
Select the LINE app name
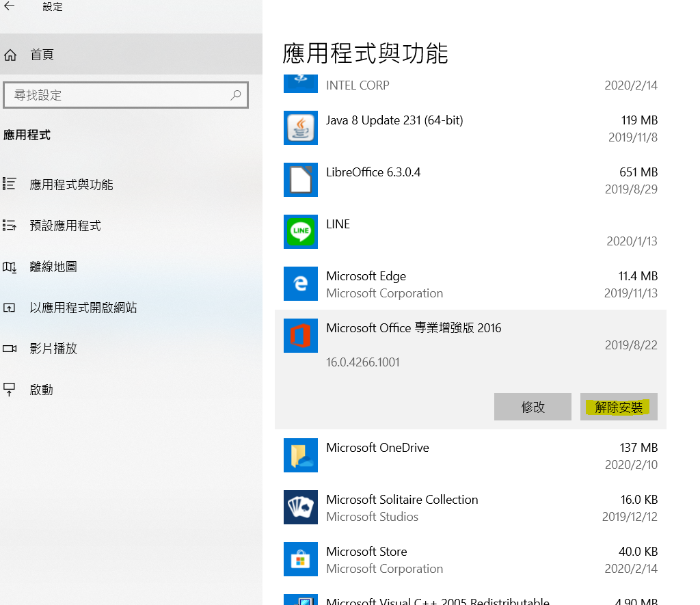pyautogui.click(x=338, y=224)
